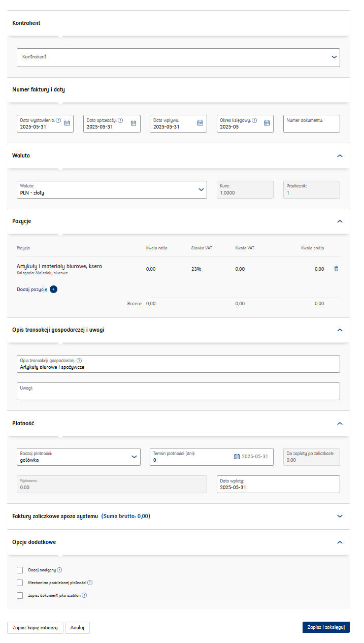Image resolution: width=364 pixels, height=643 pixels.
Task: Open calendar for Data sprzedaży field
Action: pyautogui.click(x=134, y=123)
